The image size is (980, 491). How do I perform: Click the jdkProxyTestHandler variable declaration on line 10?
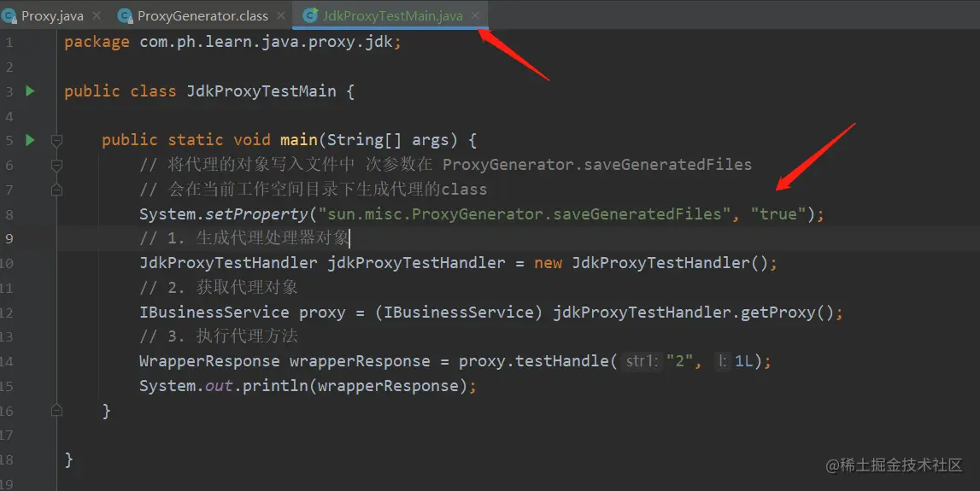click(416, 263)
